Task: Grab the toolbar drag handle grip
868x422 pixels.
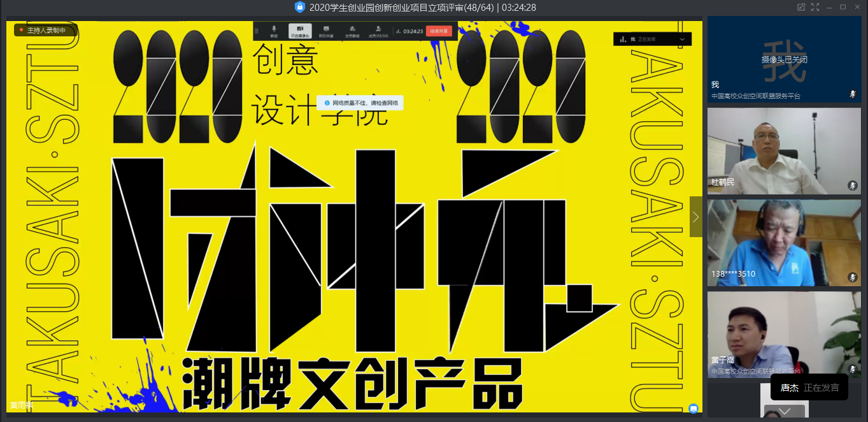Action: pyautogui.click(x=257, y=31)
